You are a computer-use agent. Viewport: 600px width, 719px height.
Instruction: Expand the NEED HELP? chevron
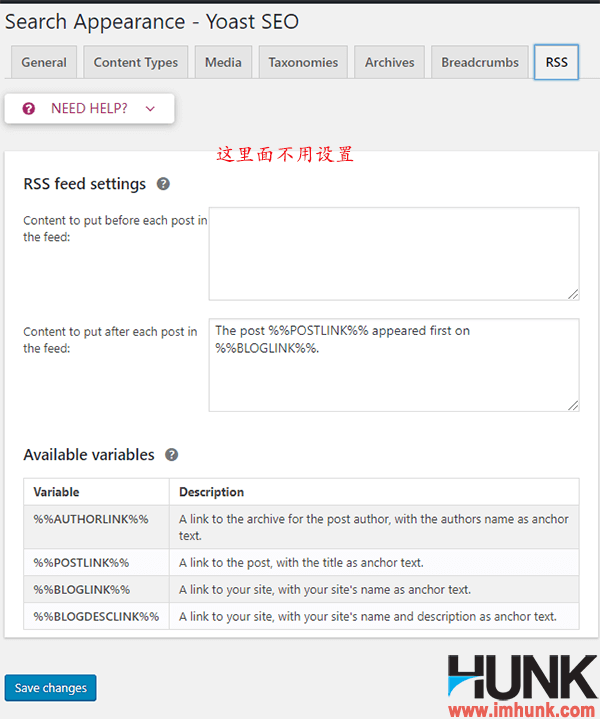click(150, 109)
